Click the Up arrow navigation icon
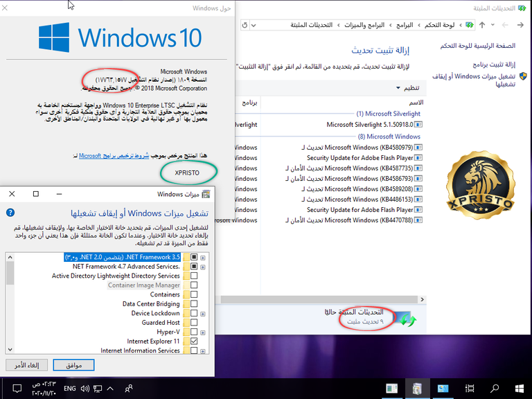Screen dimensions: 532x399 482,25
